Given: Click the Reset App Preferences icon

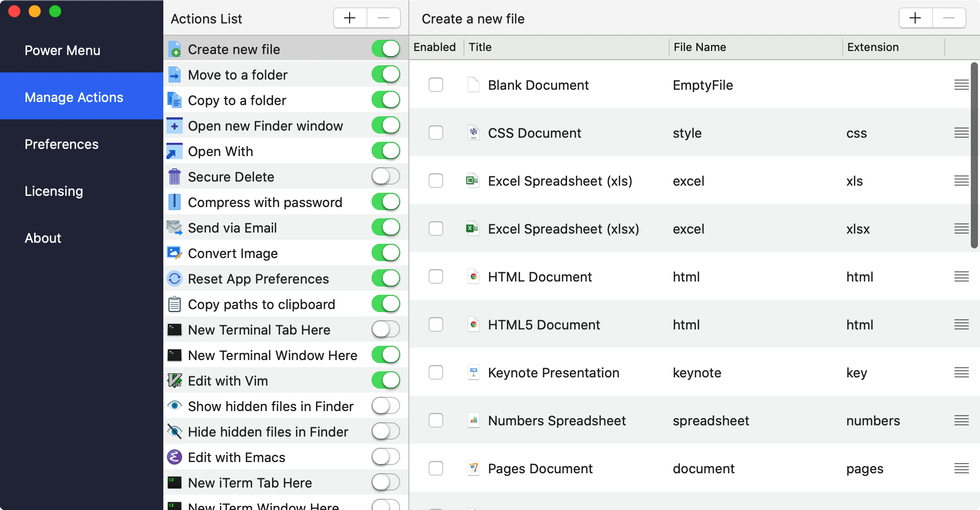Looking at the screenshot, I should pos(175,278).
